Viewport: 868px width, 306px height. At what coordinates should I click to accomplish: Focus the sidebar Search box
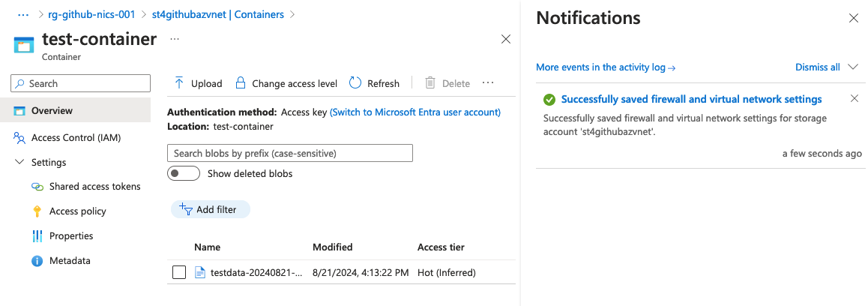coord(81,84)
